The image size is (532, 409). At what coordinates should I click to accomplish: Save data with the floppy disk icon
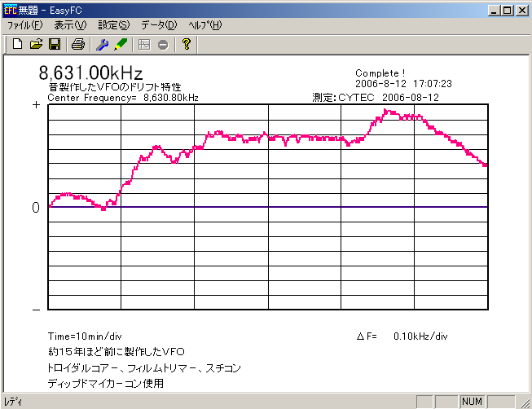(55, 44)
